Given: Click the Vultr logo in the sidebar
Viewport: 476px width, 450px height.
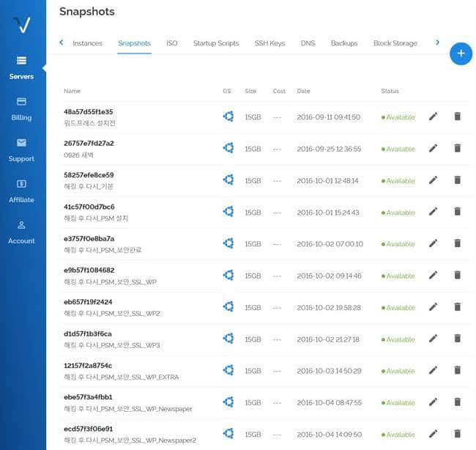Looking at the screenshot, I should pos(22,25).
